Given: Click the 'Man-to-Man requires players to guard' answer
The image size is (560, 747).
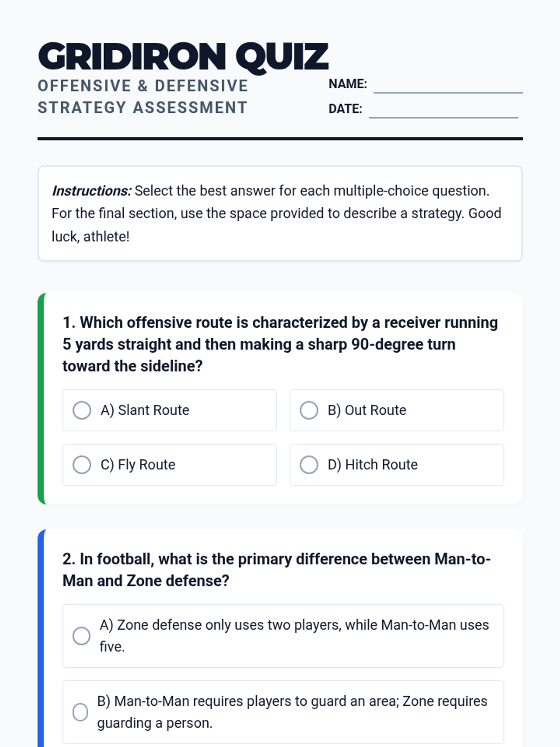Looking at the screenshot, I should [292, 712].
